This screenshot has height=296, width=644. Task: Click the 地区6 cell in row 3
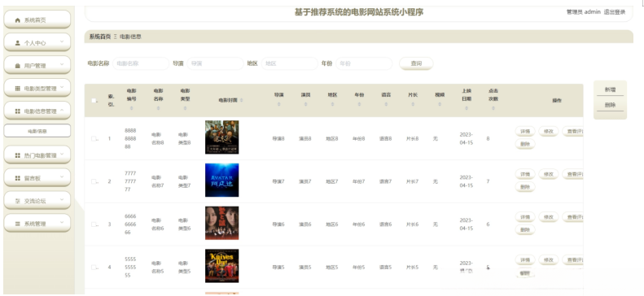(332, 224)
